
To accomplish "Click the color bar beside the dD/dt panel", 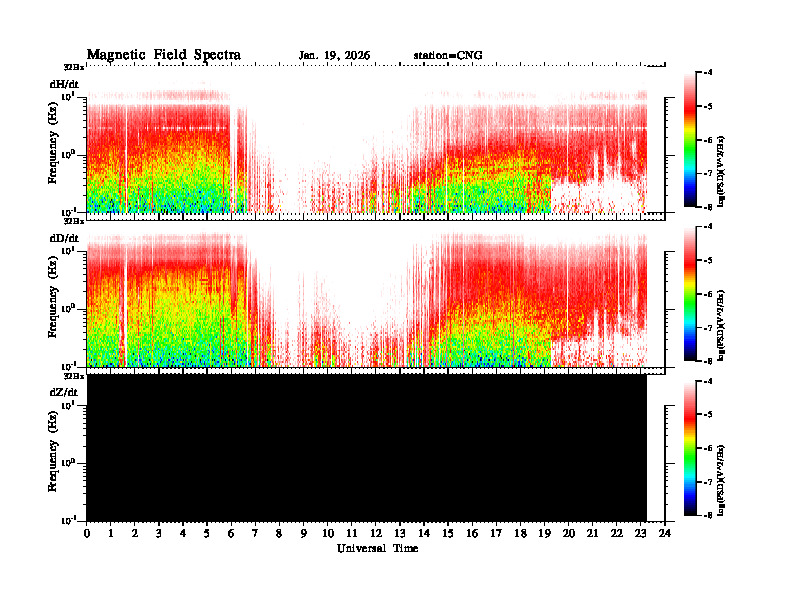I will coord(690,294).
